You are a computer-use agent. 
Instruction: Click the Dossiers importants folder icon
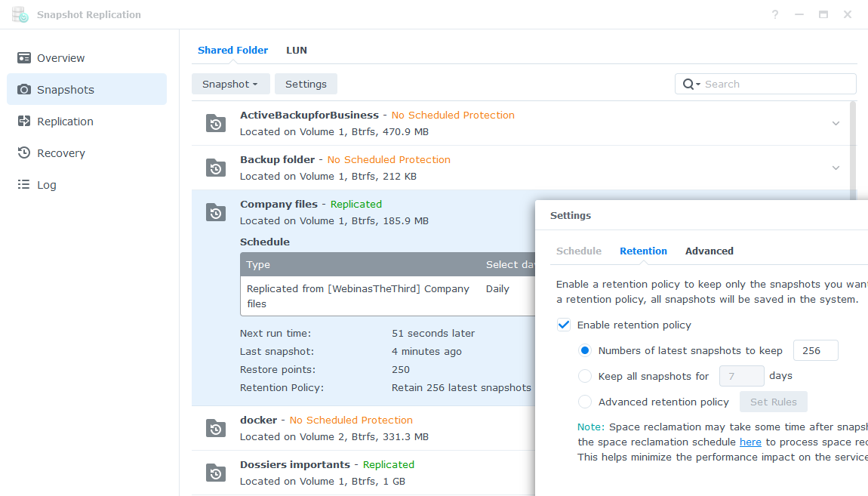pos(216,473)
